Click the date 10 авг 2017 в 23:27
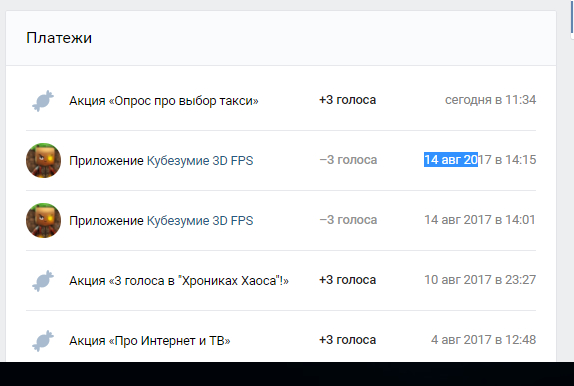The height and width of the screenshot is (386, 574). click(x=480, y=280)
